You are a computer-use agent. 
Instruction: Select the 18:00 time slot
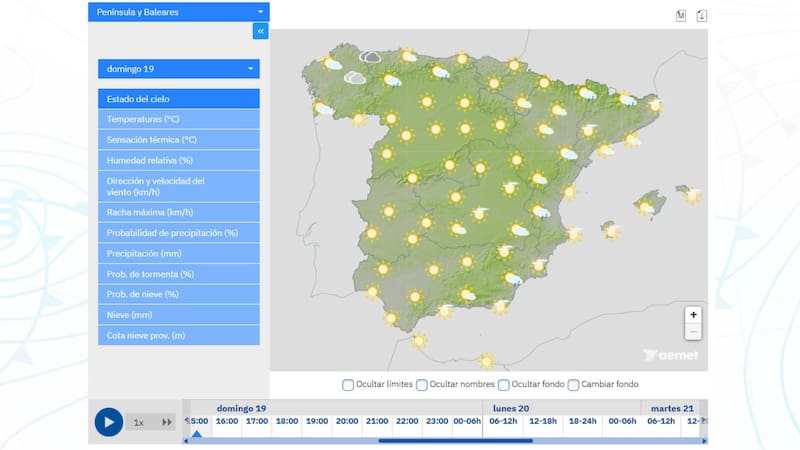(287, 421)
